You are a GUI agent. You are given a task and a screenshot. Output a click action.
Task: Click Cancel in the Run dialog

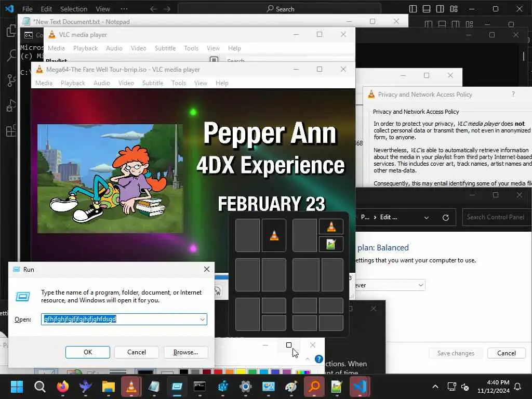pos(137,352)
